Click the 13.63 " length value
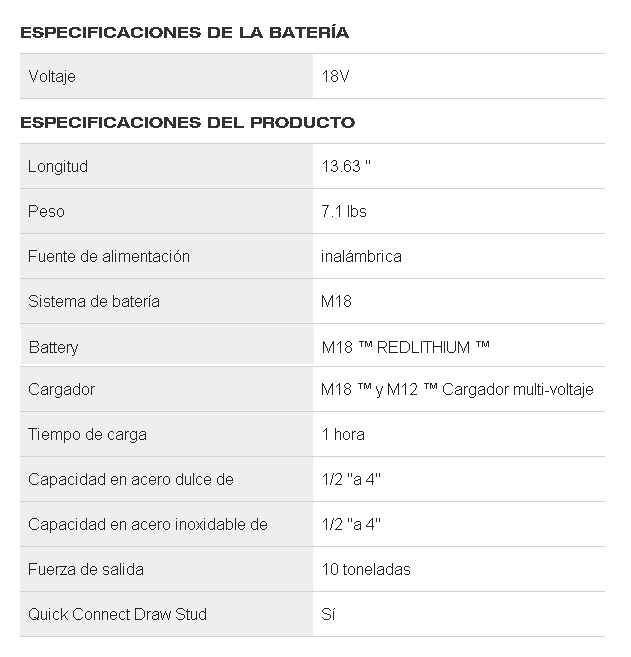Screen dimensions: 631x657 point(346,166)
